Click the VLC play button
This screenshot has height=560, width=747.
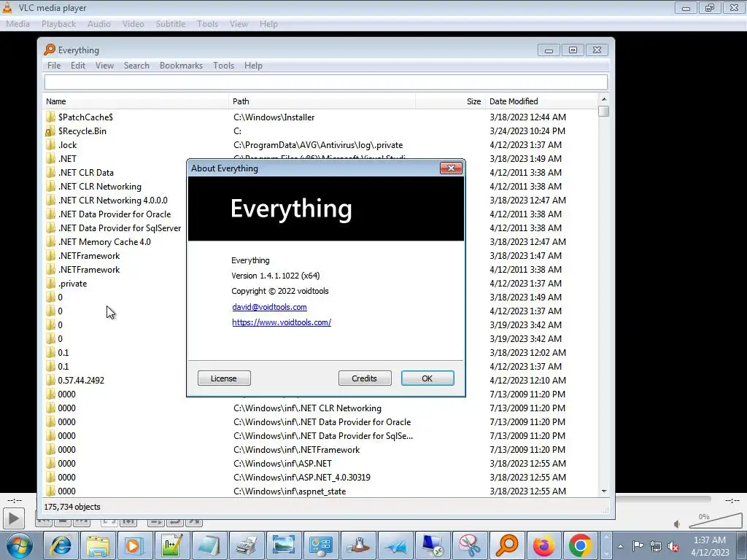coord(13,518)
